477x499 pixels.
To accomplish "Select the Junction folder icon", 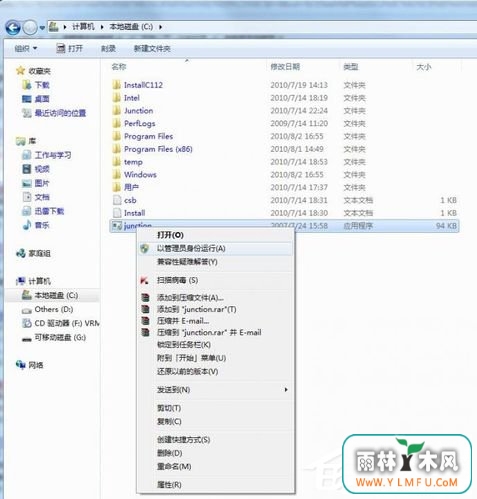I will [x=117, y=110].
